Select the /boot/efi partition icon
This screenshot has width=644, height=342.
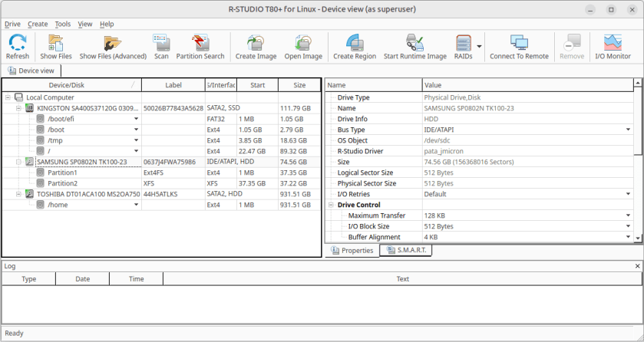click(40, 119)
